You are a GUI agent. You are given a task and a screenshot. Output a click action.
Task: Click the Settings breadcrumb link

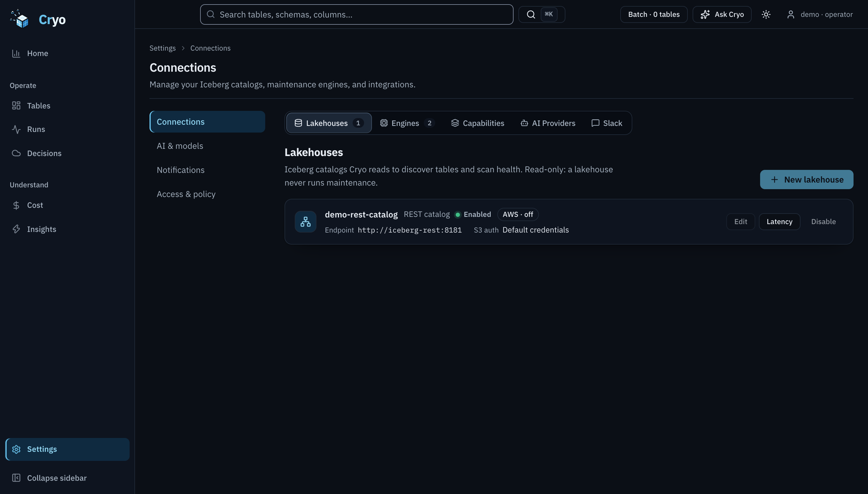pos(163,48)
